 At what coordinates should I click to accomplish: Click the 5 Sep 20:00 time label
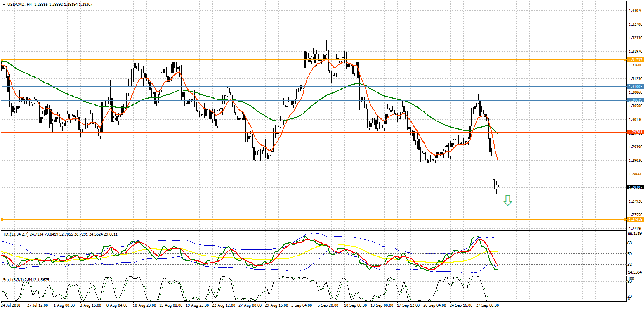click(x=328, y=306)
